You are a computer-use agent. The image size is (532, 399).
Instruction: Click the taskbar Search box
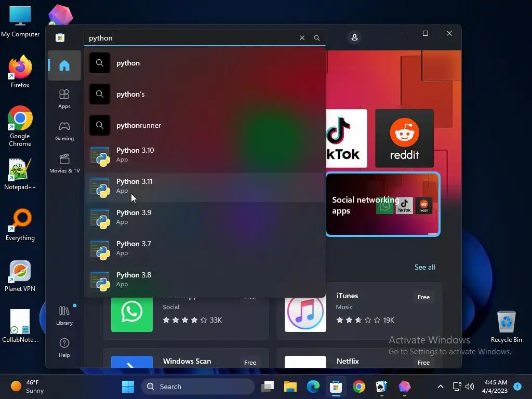(198, 387)
